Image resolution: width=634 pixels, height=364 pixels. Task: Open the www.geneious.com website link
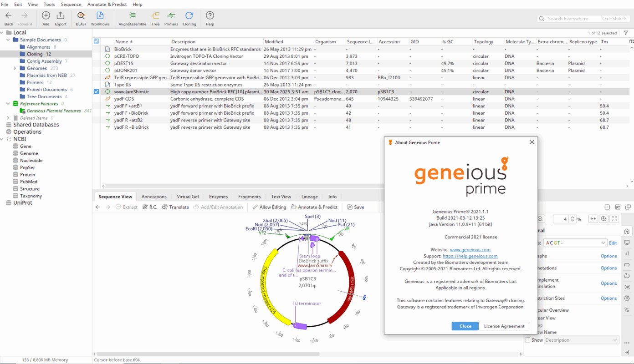pyautogui.click(x=470, y=250)
